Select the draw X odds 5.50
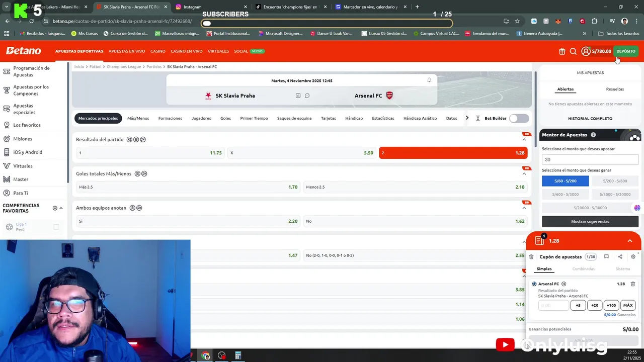This screenshot has width=644, height=362. [x=302, y=153]
